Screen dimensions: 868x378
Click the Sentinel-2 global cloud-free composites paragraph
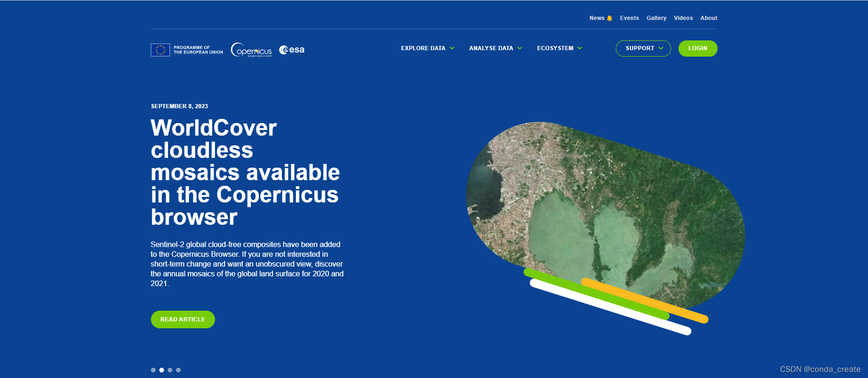pyautogui.click(x=247, y=264)
